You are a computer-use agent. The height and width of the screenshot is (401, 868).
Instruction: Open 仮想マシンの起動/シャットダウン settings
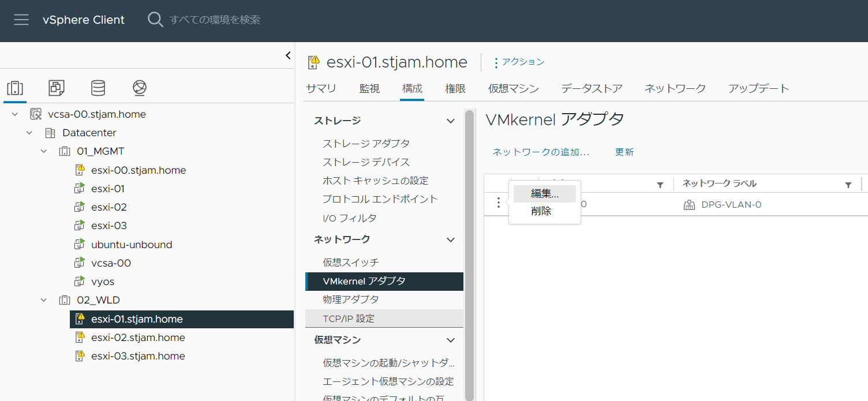pos(388,363)
